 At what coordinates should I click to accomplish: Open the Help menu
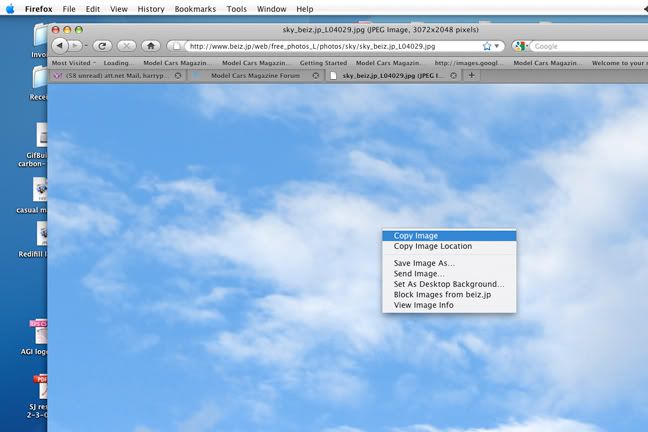(305, 9)
